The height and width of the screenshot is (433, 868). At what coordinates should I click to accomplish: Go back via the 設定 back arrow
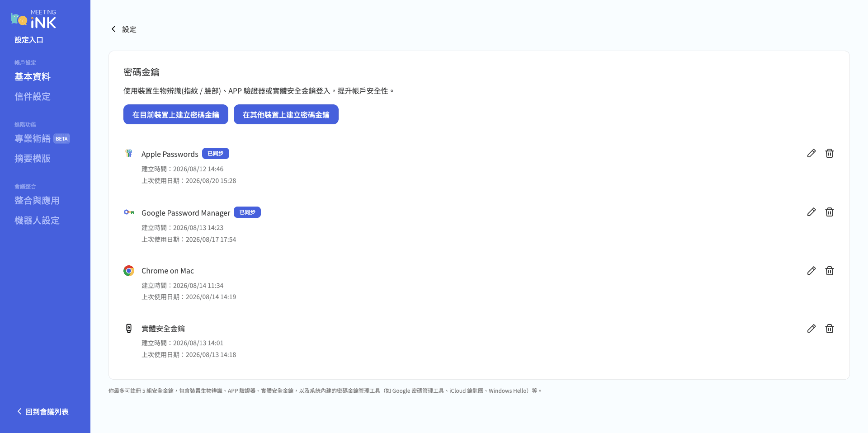[x=113, y=29]
